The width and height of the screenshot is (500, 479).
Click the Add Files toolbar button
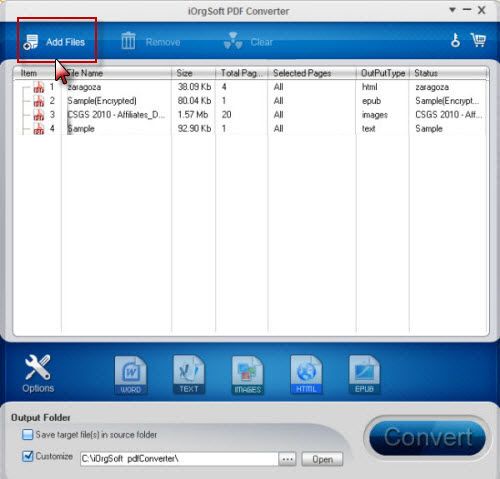pos(55,42)
